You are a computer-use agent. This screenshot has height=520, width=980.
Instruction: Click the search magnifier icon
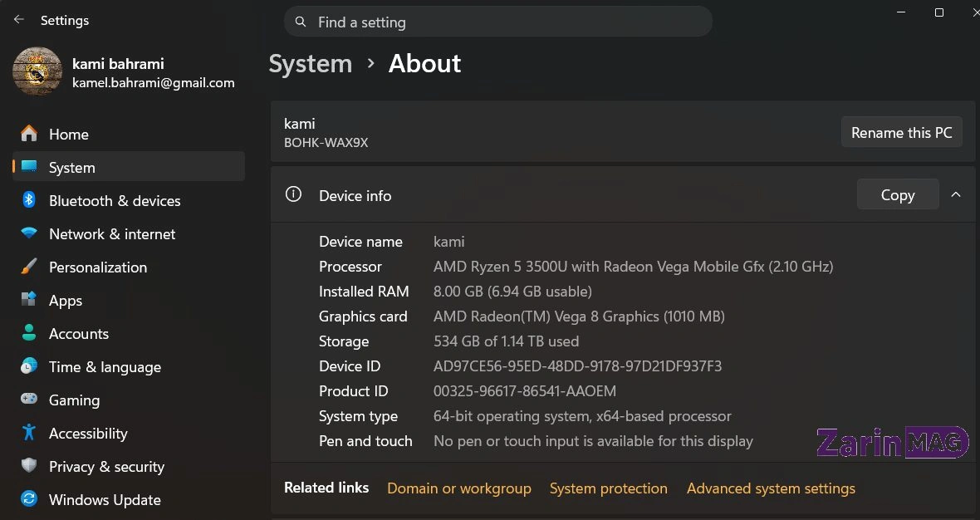[301, 22]
